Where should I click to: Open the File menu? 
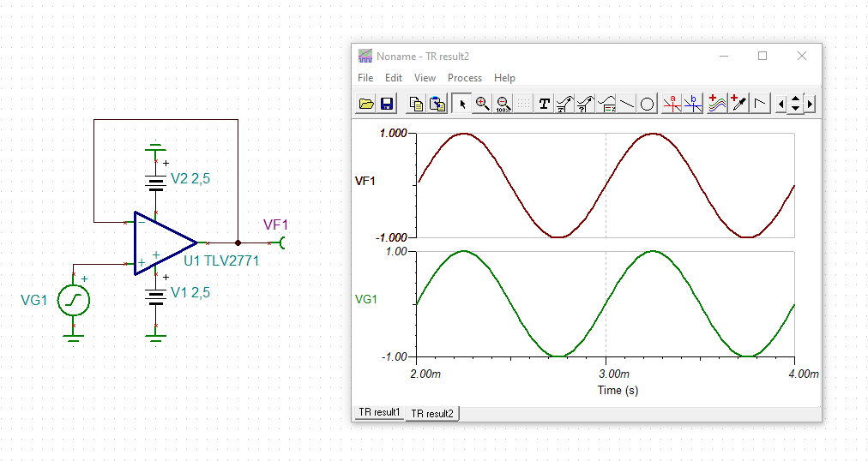click(x=365, y=78)
